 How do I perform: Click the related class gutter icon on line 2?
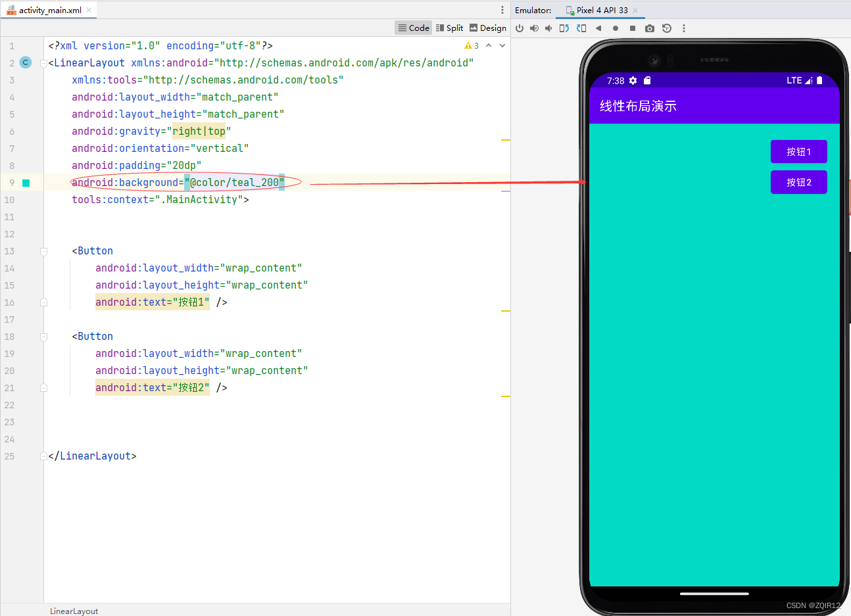(x=26, y=62)
